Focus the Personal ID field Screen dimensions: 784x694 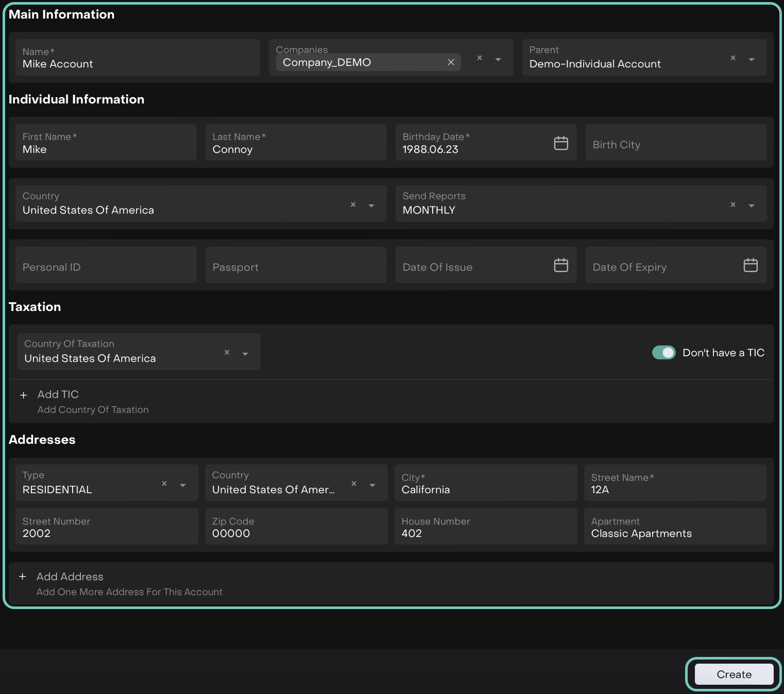coord(106,267)
